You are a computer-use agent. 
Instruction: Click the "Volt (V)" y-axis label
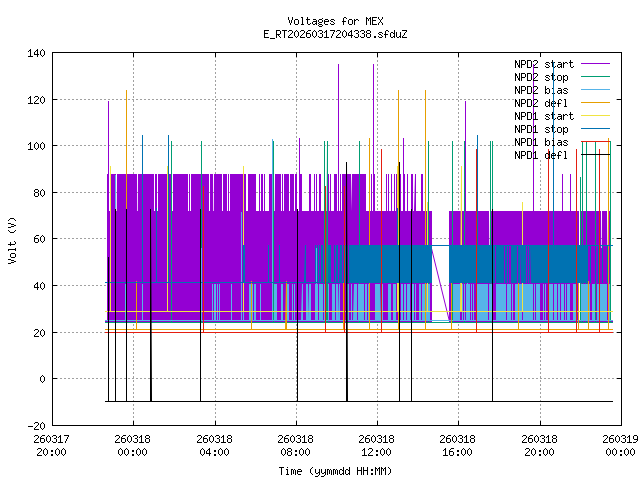[12, 239]
